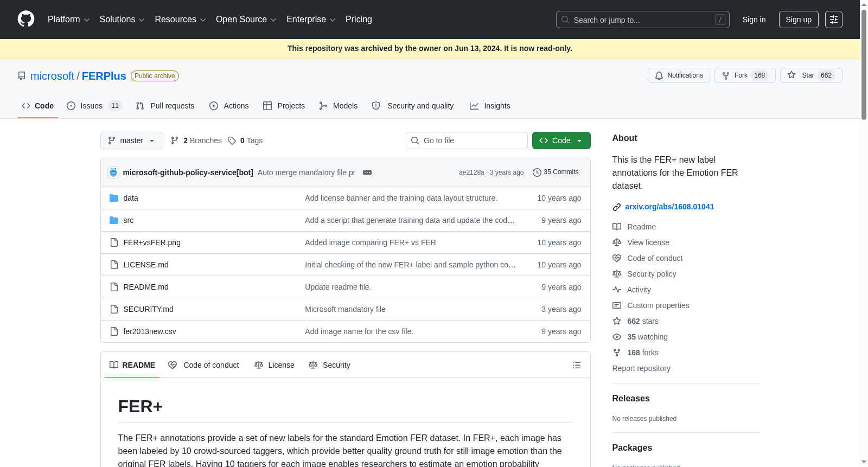Image resolution: width=868 pixels, height=467 pixels.
Task: Open the master branch selector dropdown
Action: [132, 140]
